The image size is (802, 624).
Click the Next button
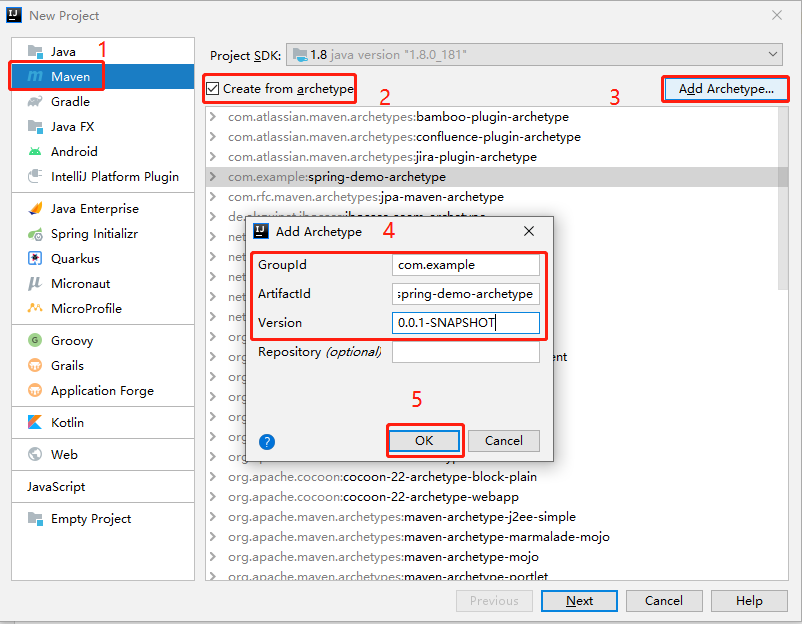point(579,601)
